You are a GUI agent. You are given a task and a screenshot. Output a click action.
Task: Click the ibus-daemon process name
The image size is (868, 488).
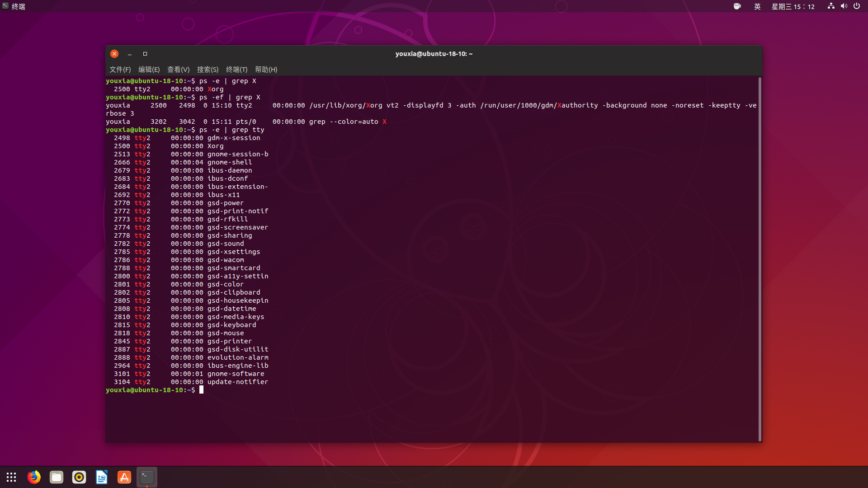[230, 170]
